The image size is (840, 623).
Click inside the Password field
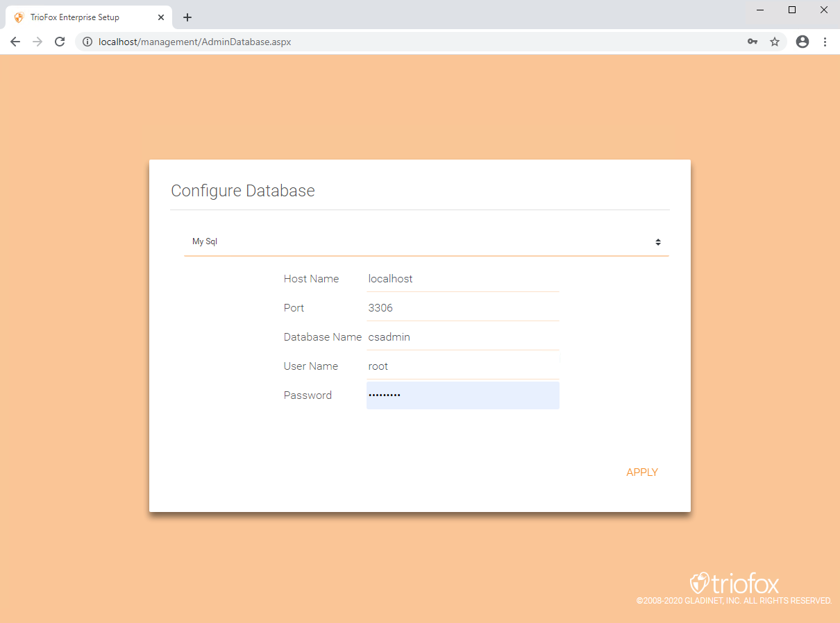[x=462, y=395]
